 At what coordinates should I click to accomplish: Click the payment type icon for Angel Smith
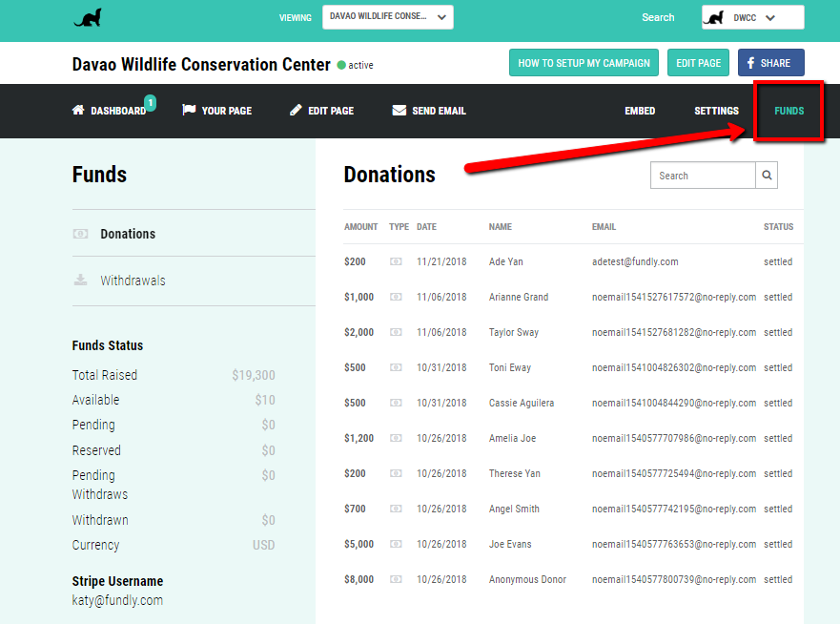point(396,509)
